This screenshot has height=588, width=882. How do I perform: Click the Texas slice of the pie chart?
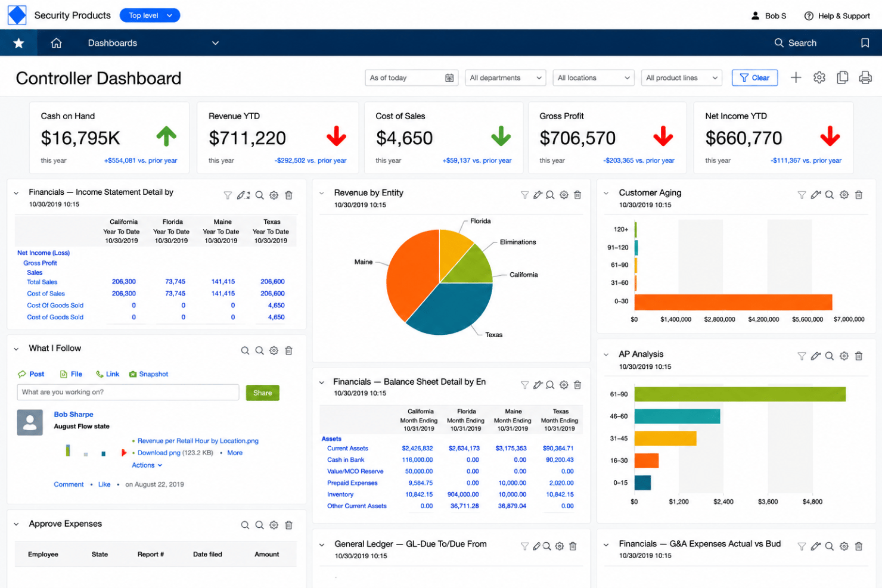point(453,307)
